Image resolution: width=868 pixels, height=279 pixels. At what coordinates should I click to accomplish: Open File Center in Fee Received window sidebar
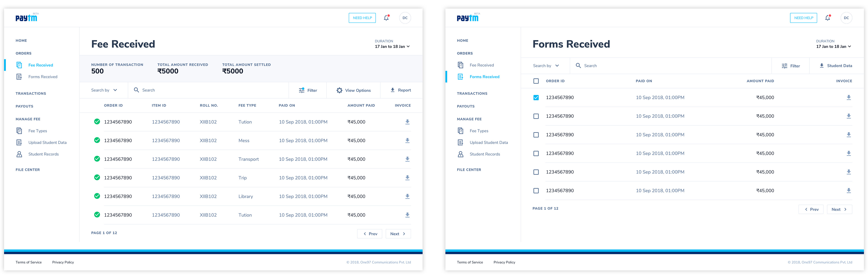pyautogui.click(x=28, y=170)
